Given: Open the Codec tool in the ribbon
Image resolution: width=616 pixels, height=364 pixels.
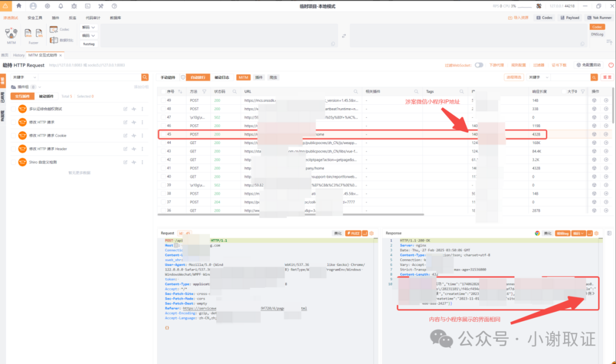Looking at the screenshot, I should (59, 30).
